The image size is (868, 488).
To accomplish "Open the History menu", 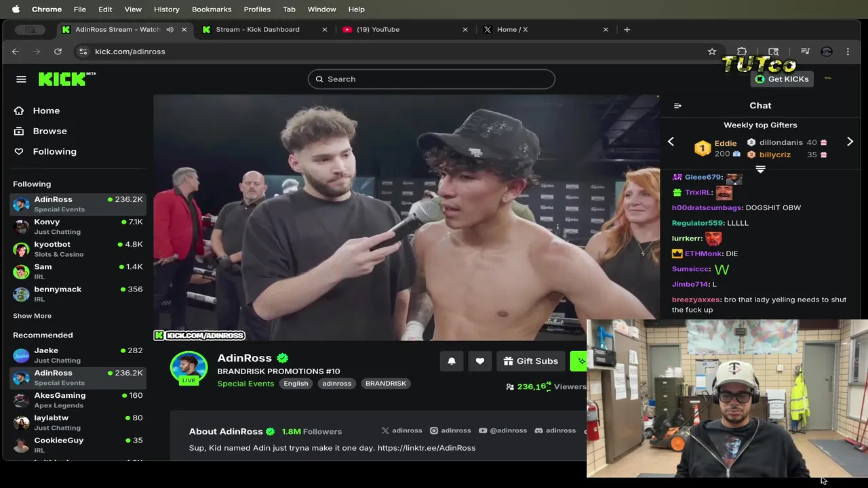I will (166, 9).
